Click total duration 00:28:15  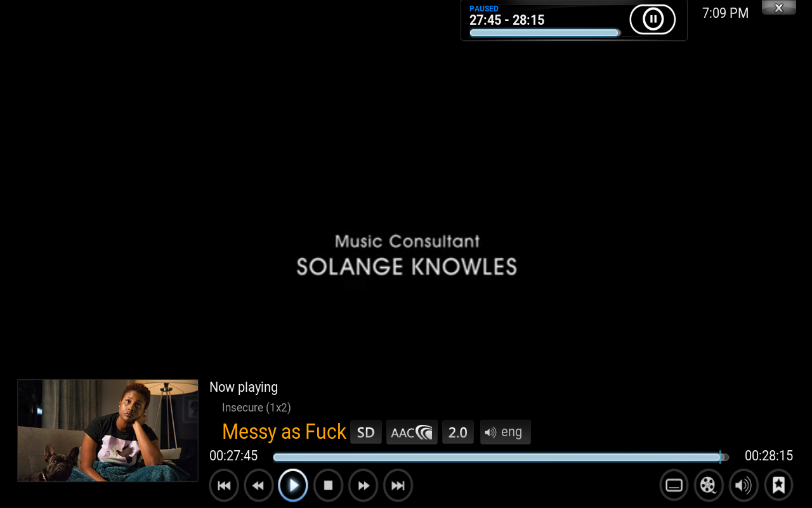click(769, 456)
